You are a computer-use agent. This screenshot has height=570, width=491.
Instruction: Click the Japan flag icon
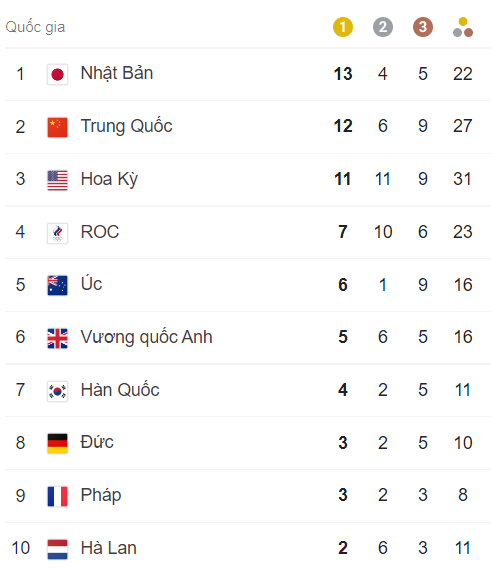point(57,75)
